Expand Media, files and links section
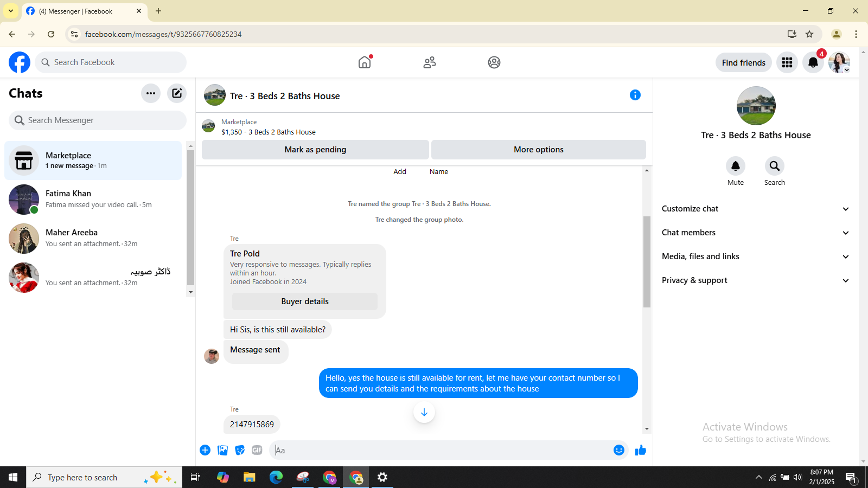This screenshot has height=488, width=868. coord(756,256)
